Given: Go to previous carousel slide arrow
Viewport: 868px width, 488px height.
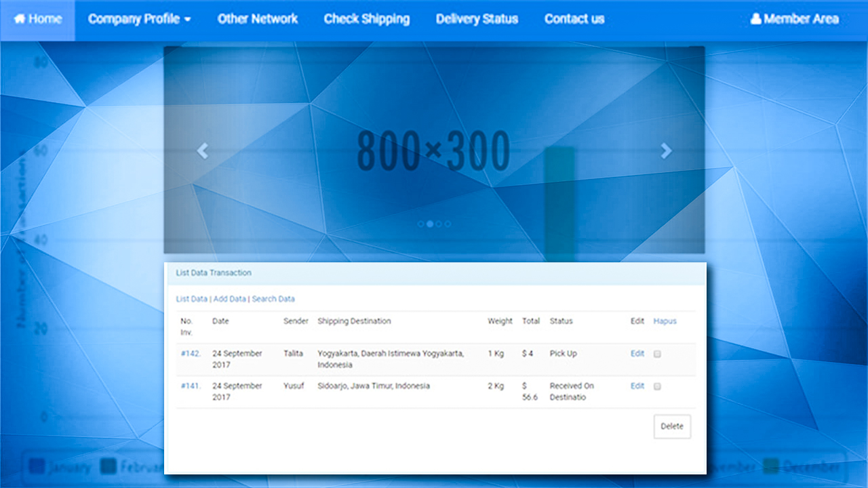Looking at the screenshot, I should click(202, 151).
